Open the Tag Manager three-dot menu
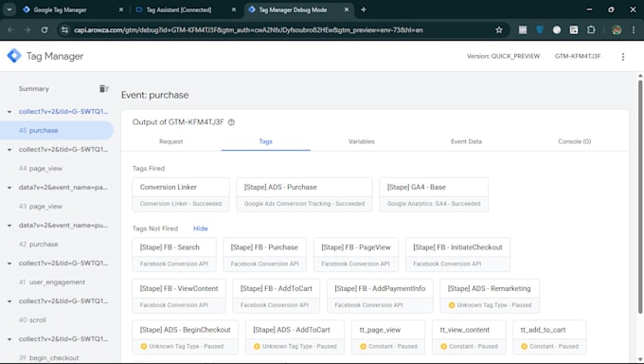644x364 pixels. tap(622, 57)
